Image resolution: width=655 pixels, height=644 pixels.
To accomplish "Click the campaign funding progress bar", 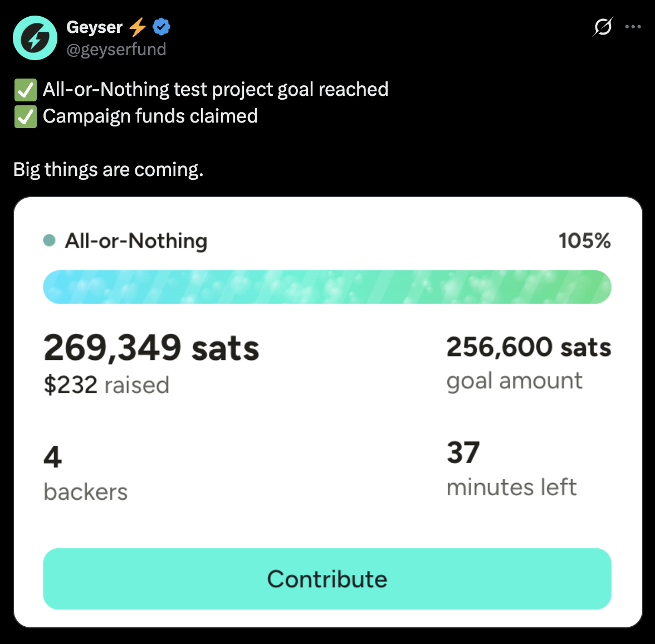I will point(327,287).
